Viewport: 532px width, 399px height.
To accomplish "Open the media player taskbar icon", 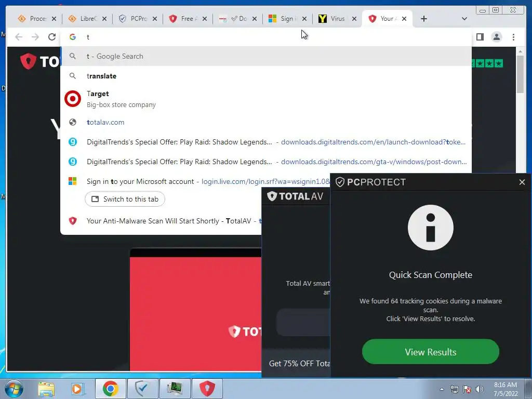I will coord(78,389).
